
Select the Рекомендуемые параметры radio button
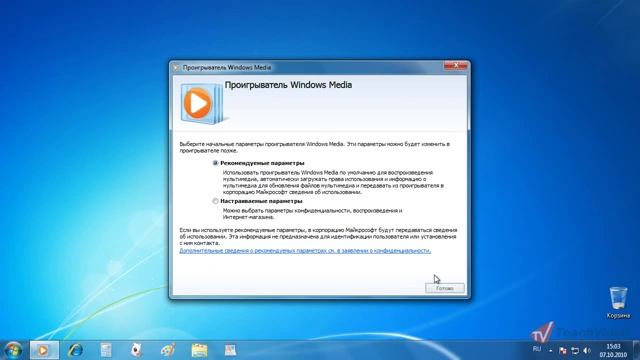coord(215,163)
